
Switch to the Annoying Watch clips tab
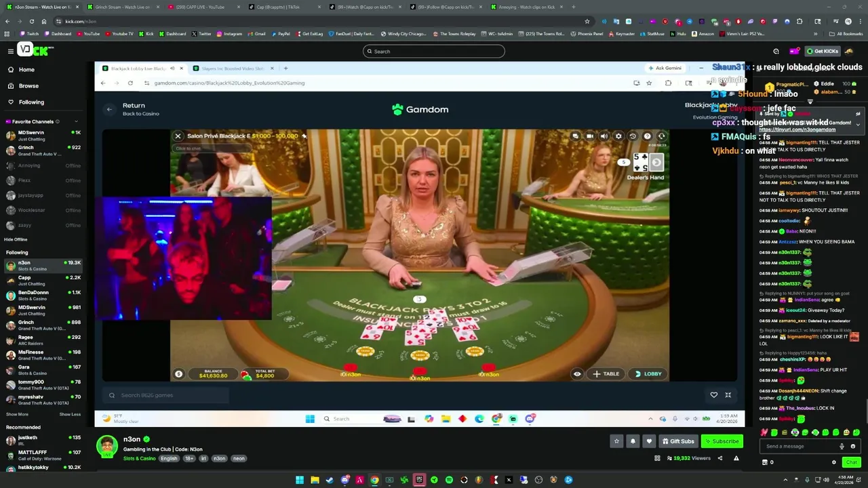[527, 7]
